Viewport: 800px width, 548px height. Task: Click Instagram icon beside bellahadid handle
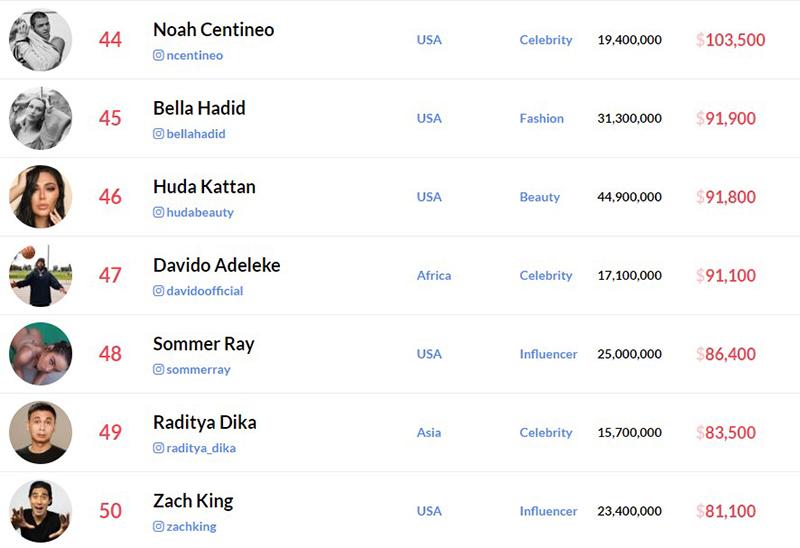[159, 134]
